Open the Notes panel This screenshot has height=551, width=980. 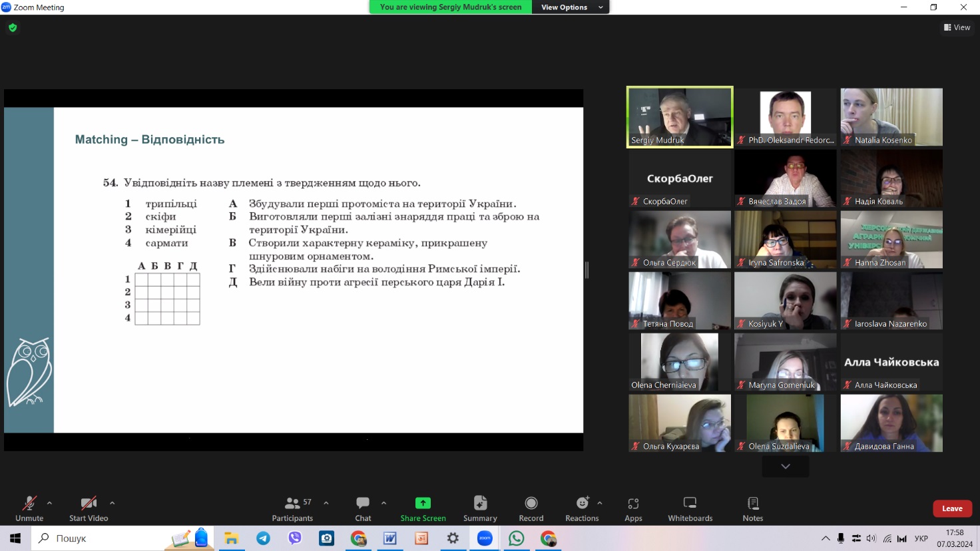pyautogui.click(x=753, y=508)
